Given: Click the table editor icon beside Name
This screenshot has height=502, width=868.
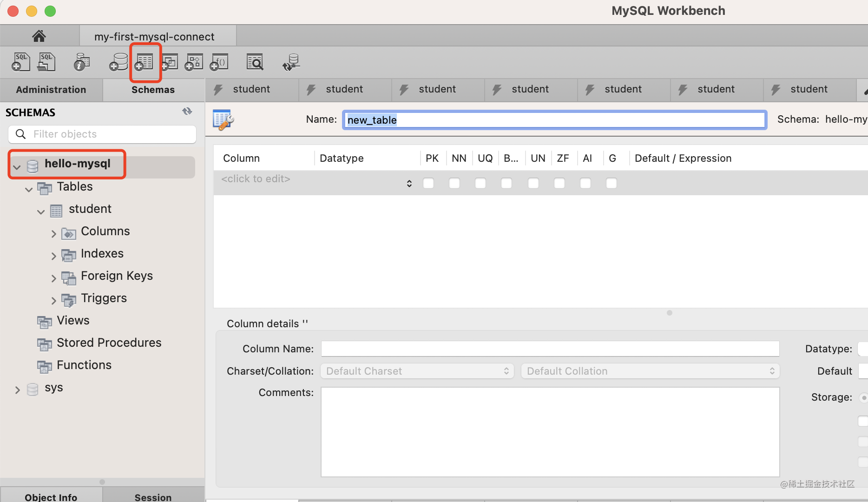Looking at the screenshot, I should [x=224, y=120].
